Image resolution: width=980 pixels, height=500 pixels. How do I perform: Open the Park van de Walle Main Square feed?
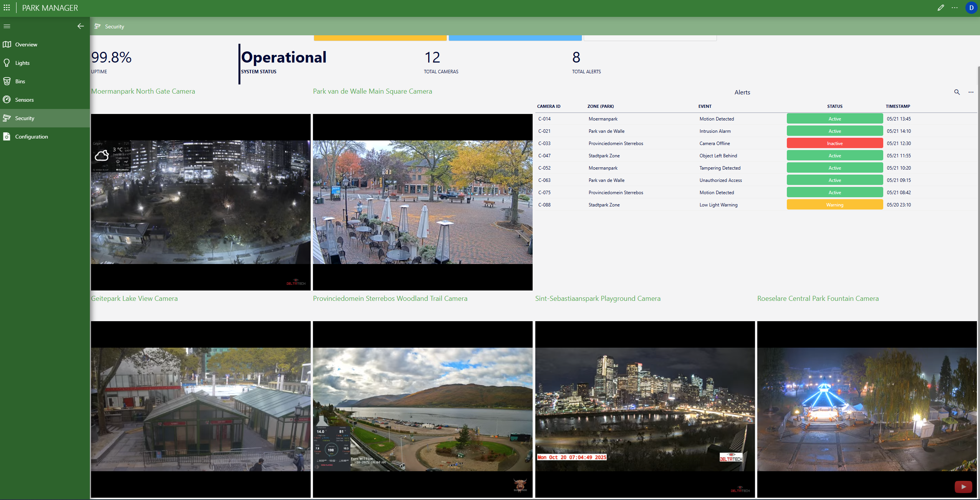tap(422, 202)
